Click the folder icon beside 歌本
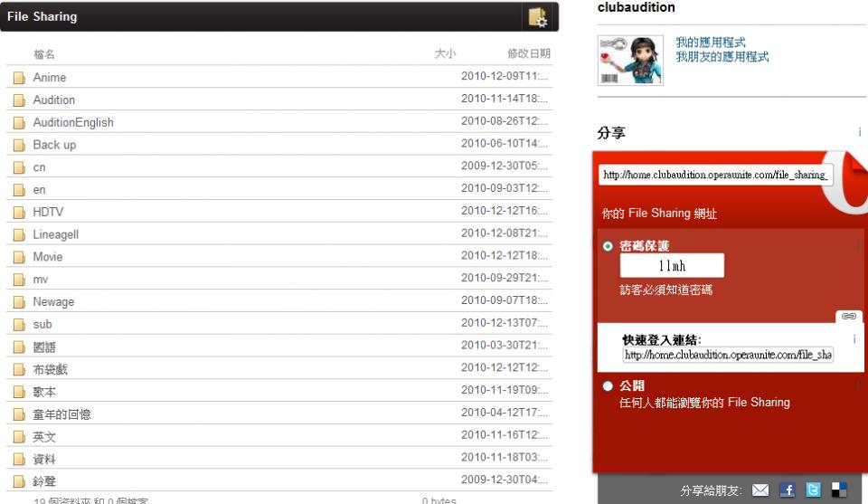 (x=19, y=392)
